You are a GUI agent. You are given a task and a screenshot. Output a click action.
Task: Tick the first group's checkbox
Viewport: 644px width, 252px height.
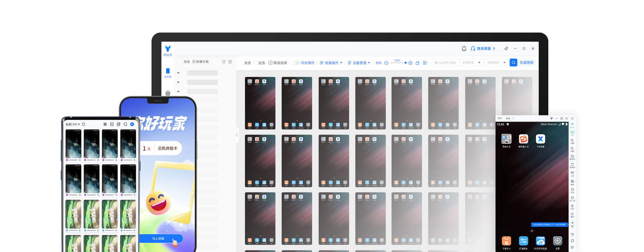(x=184, y=73)
